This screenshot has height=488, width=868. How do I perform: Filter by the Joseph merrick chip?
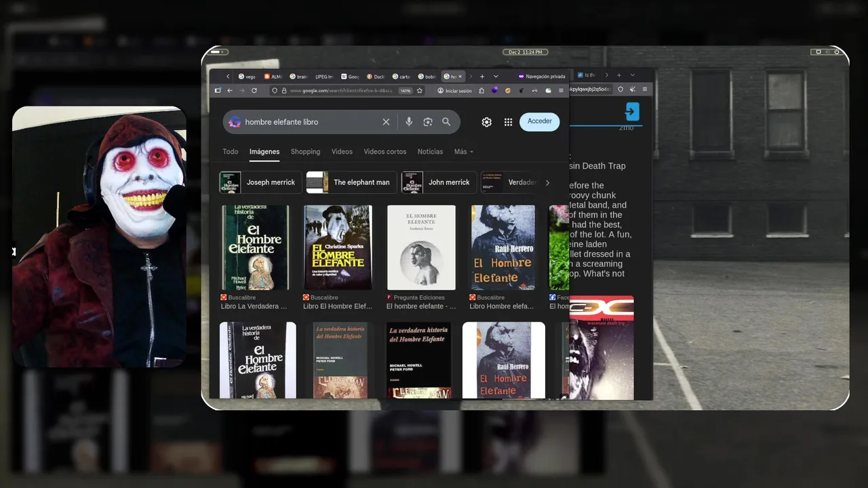pyautogui.click(x=260, y=182)
